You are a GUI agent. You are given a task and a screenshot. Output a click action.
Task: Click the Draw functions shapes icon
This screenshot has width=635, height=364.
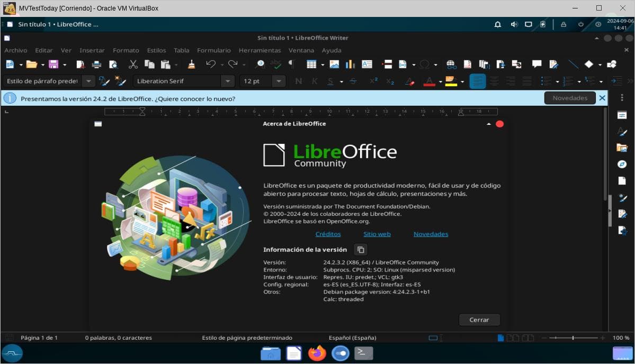[612, 65]
